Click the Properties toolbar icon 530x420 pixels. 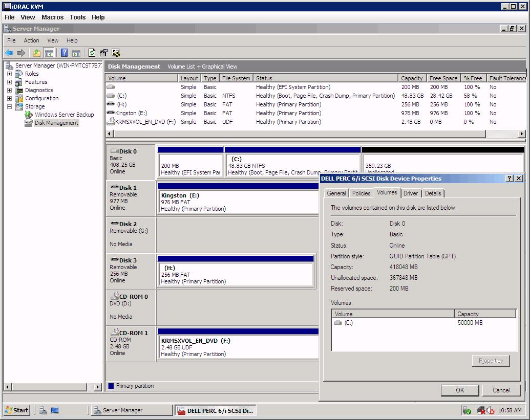103,53
